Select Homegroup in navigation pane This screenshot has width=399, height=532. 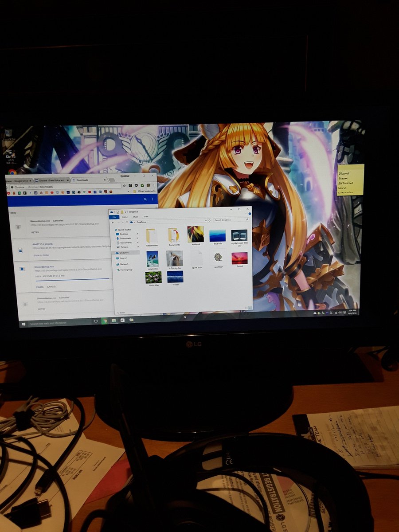click(125, 270)
